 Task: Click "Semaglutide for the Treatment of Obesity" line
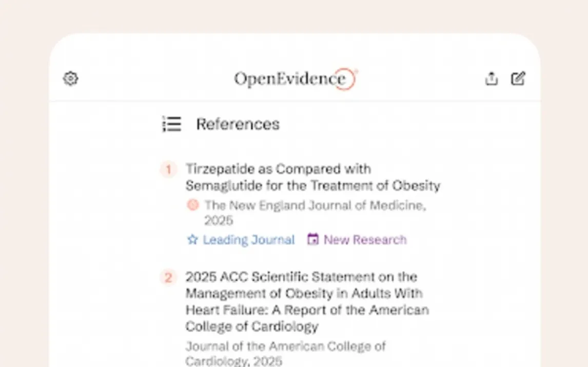pyautogui.click(x=312, y=185)
